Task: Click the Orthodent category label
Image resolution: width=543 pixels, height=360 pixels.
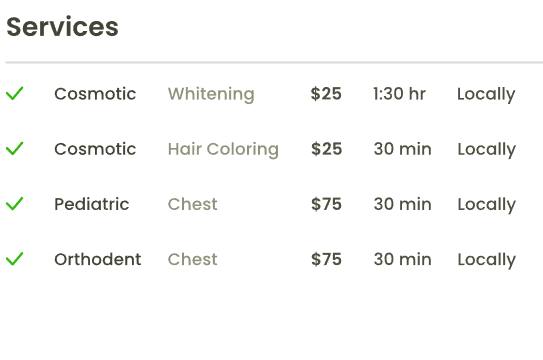Action: [98, 259]
